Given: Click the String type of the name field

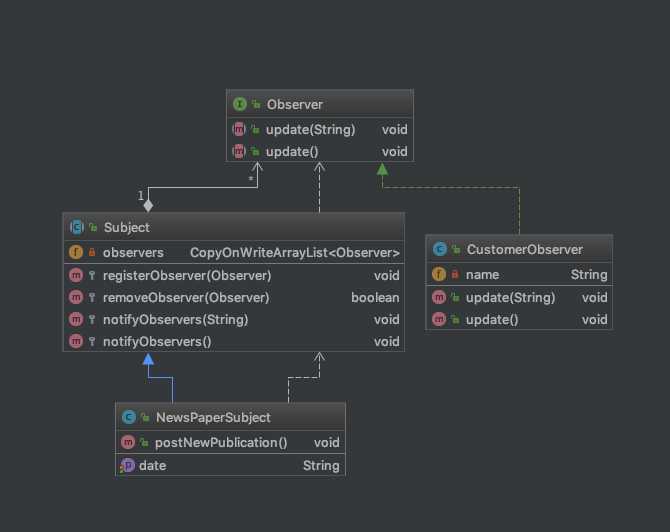Looking at the screenshot, I should (x=589, y=275).
